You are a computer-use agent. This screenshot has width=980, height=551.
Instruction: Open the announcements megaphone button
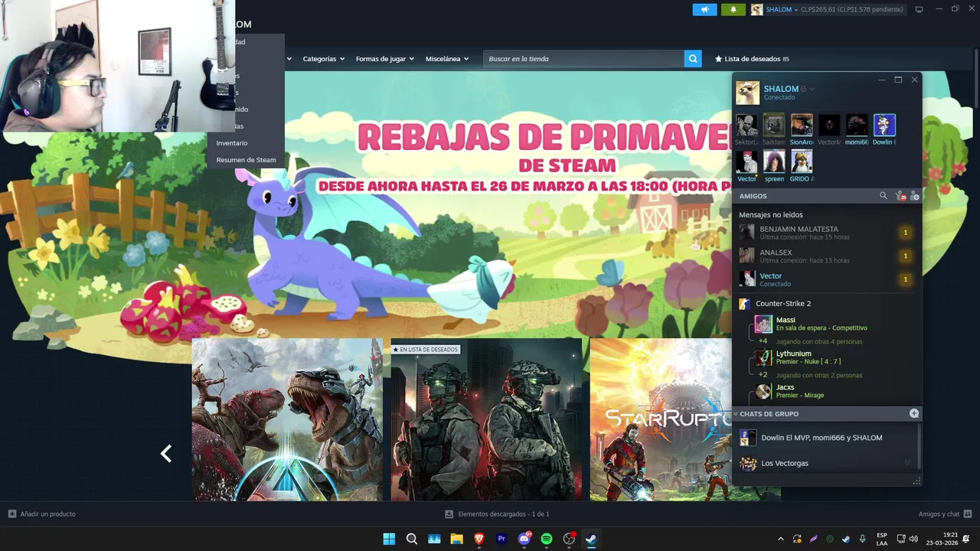[x=704, y=10]
